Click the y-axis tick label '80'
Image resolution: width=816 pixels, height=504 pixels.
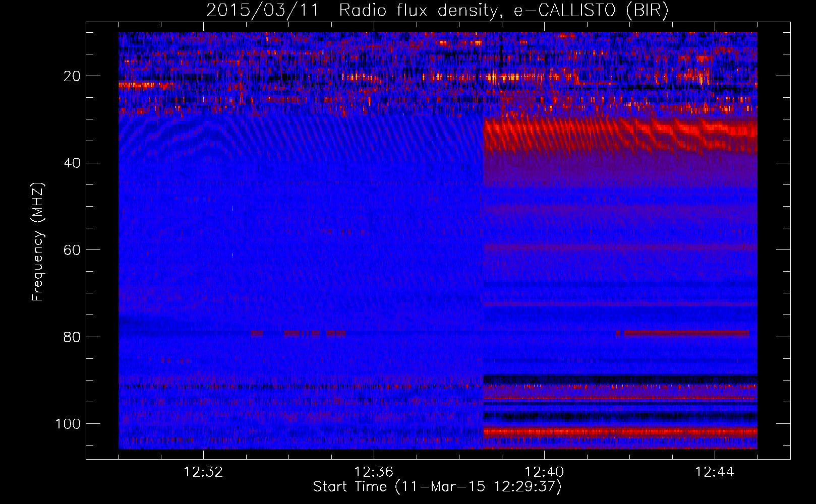click(x=73, y=337)
